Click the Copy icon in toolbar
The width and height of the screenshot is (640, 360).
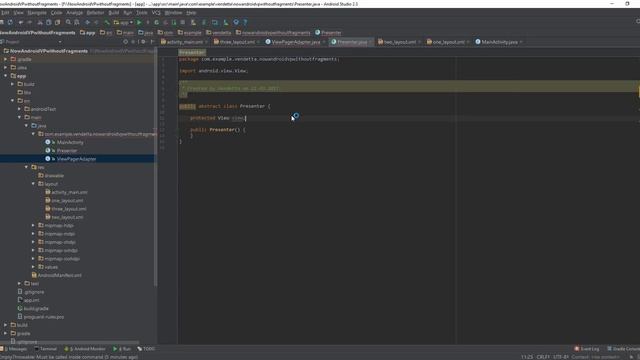(x=49, y=22)
